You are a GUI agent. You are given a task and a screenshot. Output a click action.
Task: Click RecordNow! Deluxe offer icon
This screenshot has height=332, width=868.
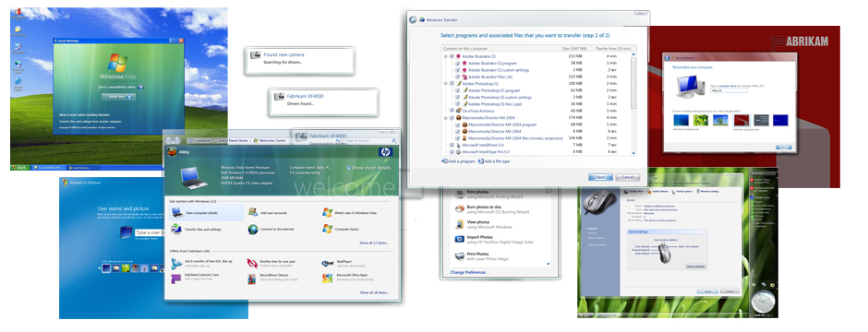pos(252,279)
